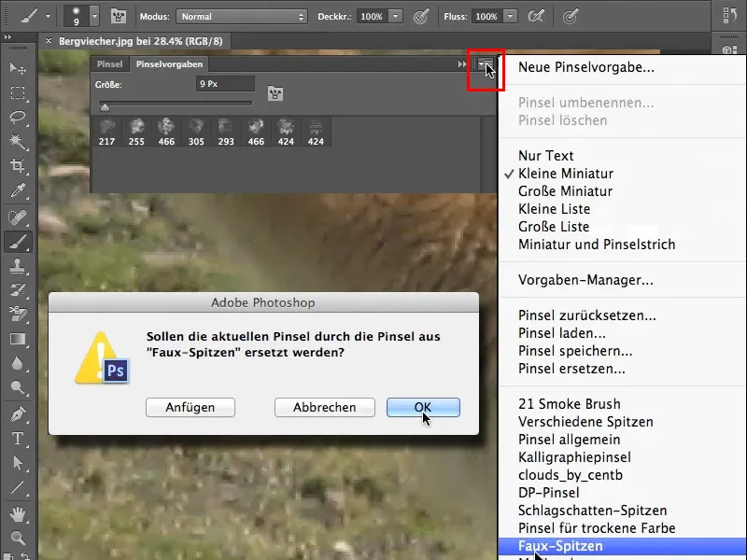Expand the toolbar double-arrow at top left
This screenshot has height=560, width=747.
pos(7,37)
